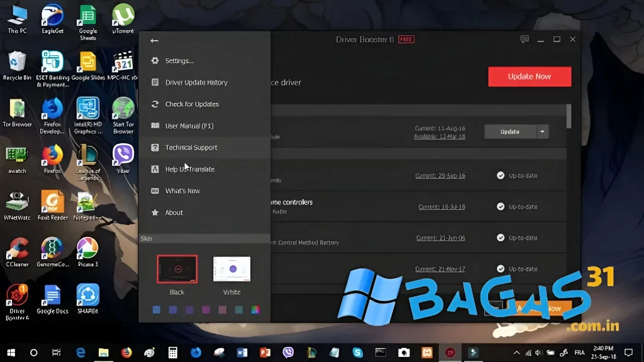The width and height of the screenshot is (644, 362).
Task: Open the Tor Browser desktop icon
Action: coord(17,113)
